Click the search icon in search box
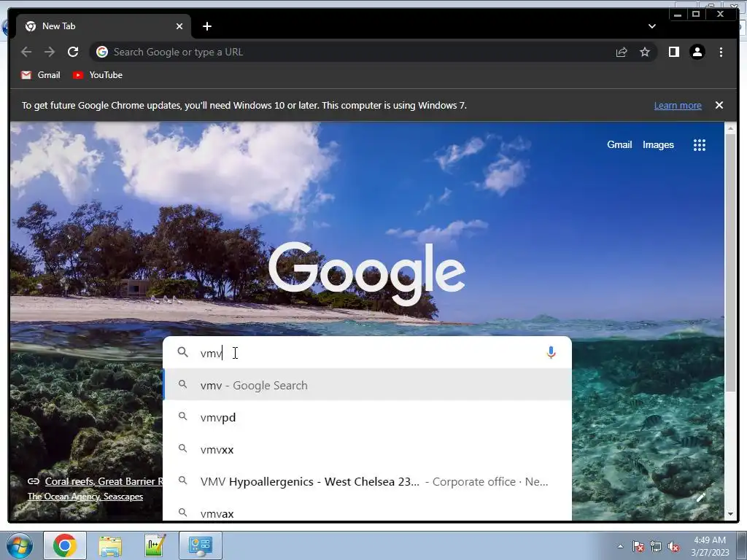 click(182, 352)
